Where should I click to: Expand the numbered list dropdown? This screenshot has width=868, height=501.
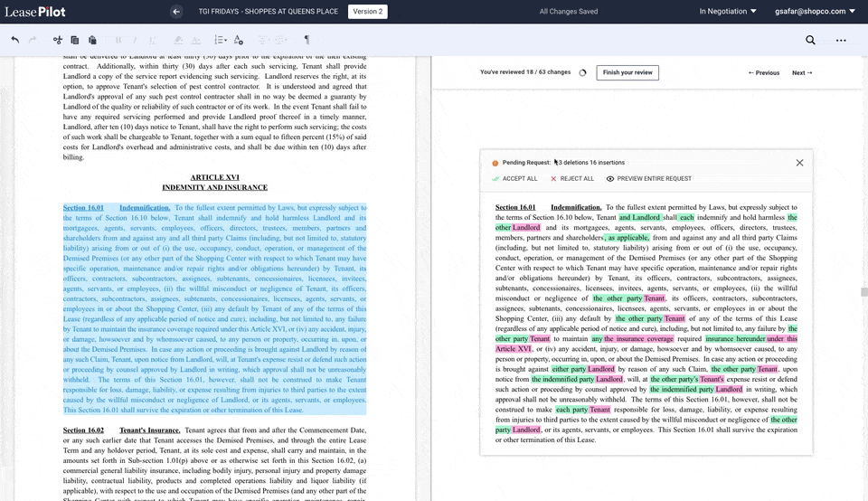[221, 40]
